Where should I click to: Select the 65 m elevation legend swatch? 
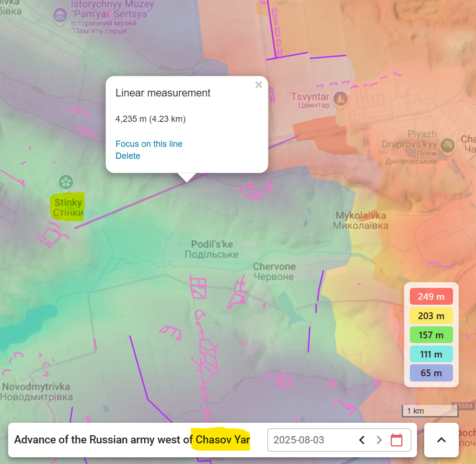(431, 373)
